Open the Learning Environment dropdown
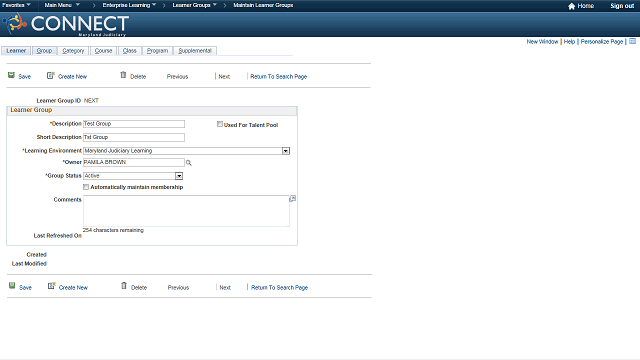 point(286,151)
